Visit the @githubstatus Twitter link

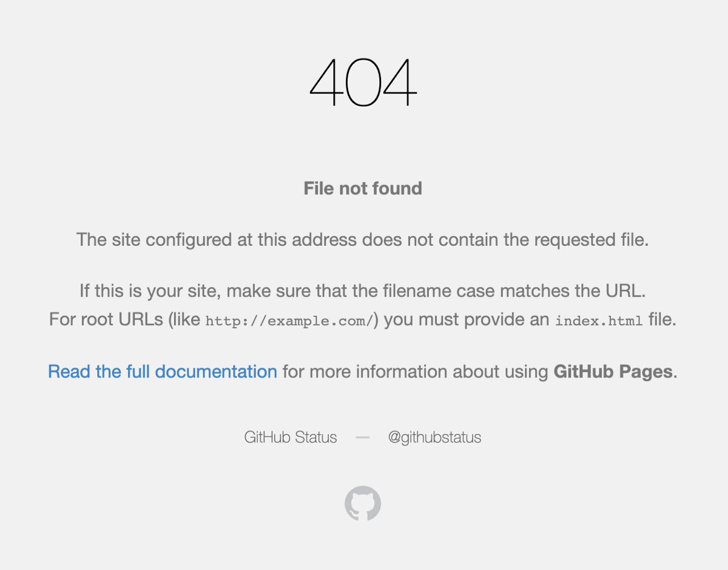[434, 437]
